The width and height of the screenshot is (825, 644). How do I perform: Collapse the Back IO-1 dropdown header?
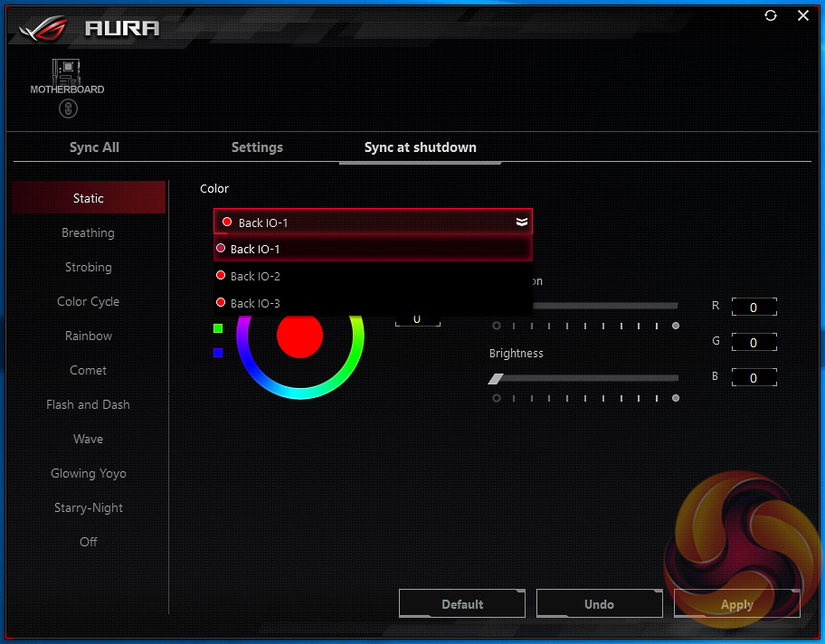click(373, 222)
